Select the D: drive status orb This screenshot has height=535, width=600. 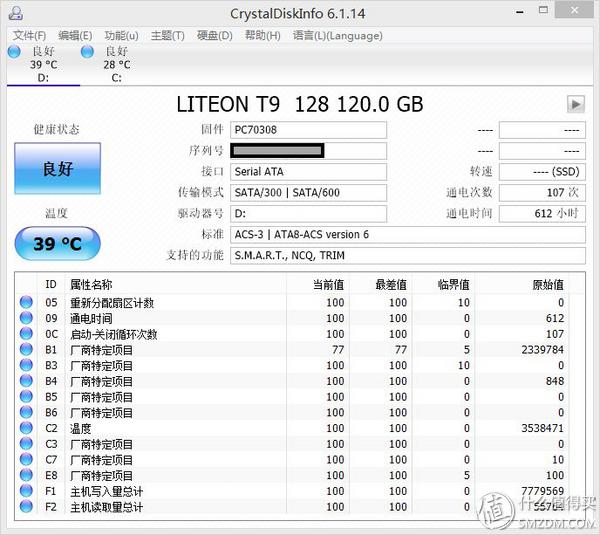13,51
